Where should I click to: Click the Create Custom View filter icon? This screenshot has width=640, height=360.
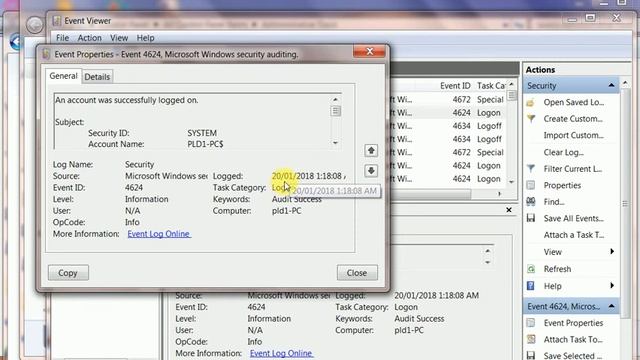pos(531,119)
